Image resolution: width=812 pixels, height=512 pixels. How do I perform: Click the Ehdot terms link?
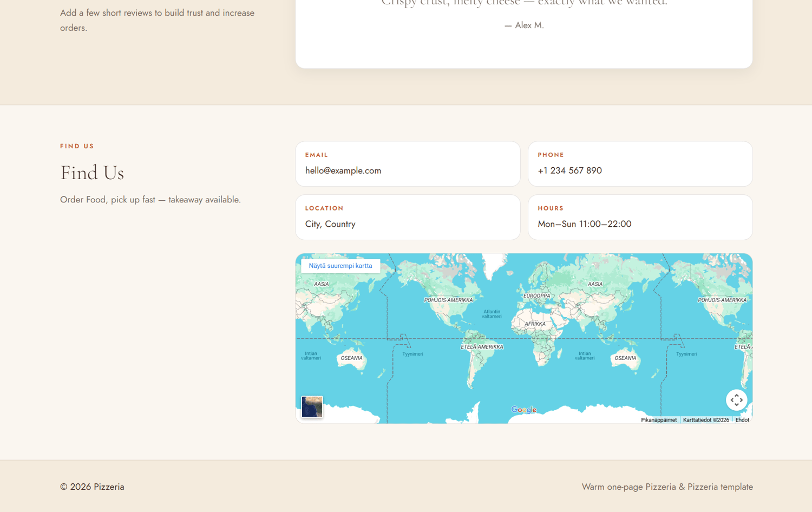tap(742, 420)
